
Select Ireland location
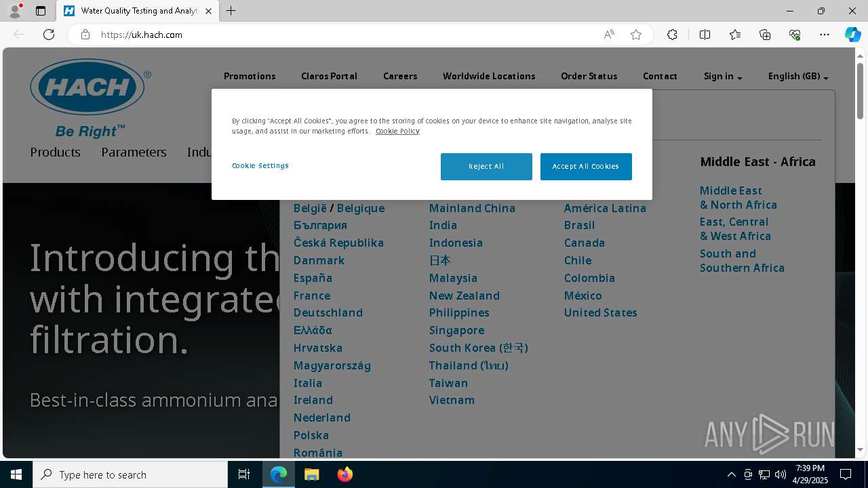coord(313,400)
